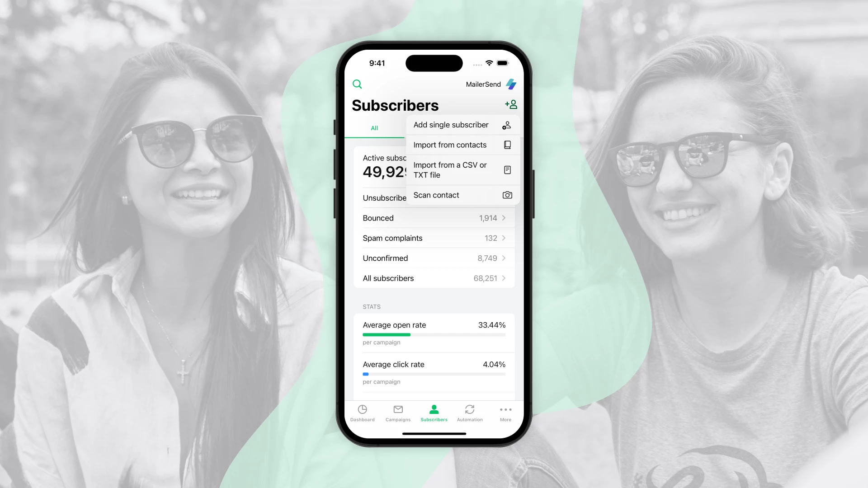Open Campaigns tab

pyautogui.click(x=398, y=413)
